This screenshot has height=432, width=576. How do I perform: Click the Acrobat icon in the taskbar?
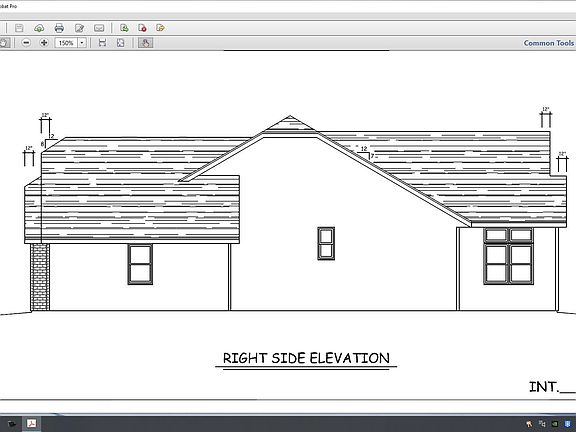coord(32,424)
